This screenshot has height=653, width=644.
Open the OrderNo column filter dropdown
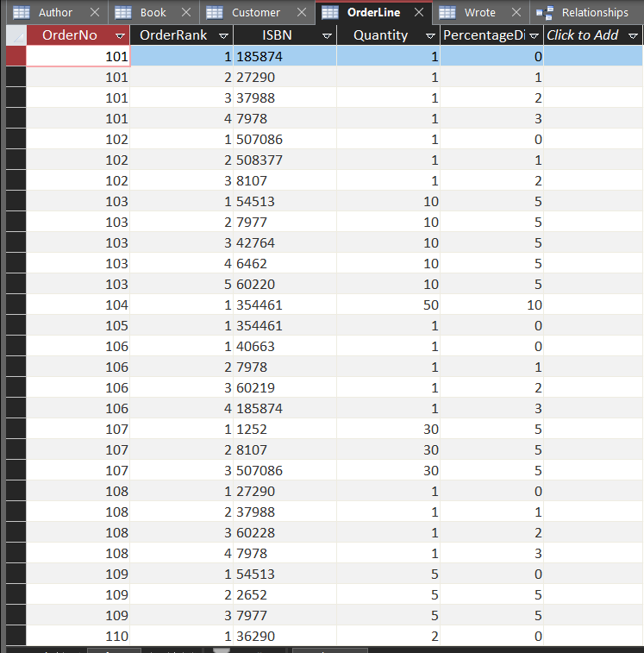click(120, 36)
